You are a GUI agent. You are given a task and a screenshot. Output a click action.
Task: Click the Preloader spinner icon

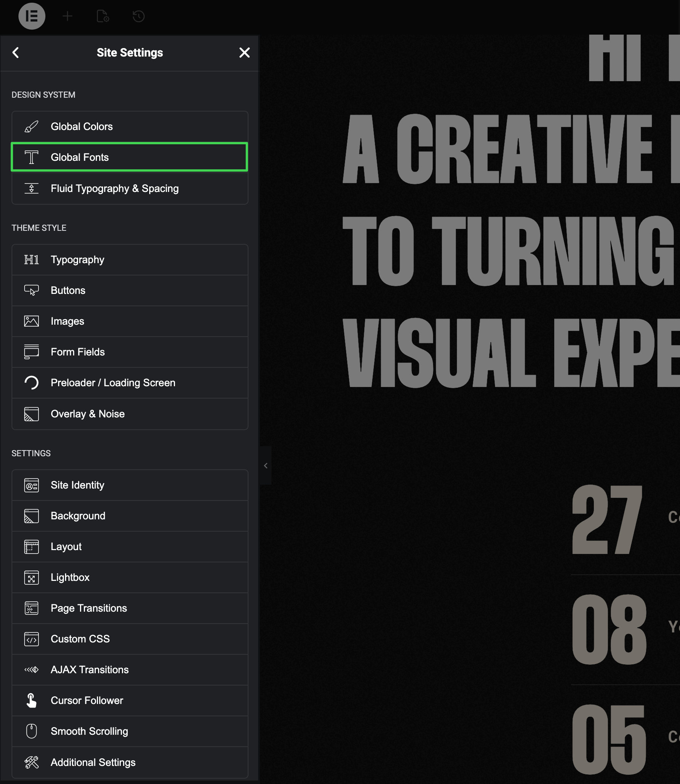click(x=32, y=383)
